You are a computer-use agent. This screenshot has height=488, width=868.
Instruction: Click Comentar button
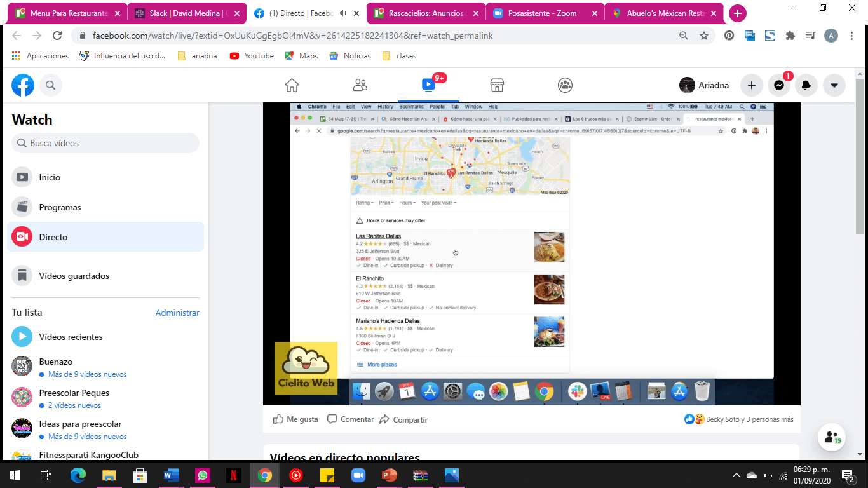[350, 419]
